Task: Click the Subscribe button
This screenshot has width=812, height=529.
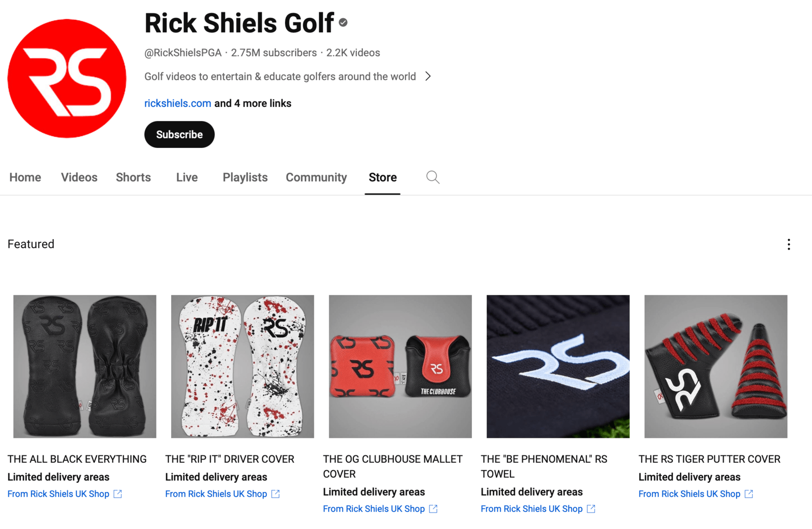Action: click(179, 134)
